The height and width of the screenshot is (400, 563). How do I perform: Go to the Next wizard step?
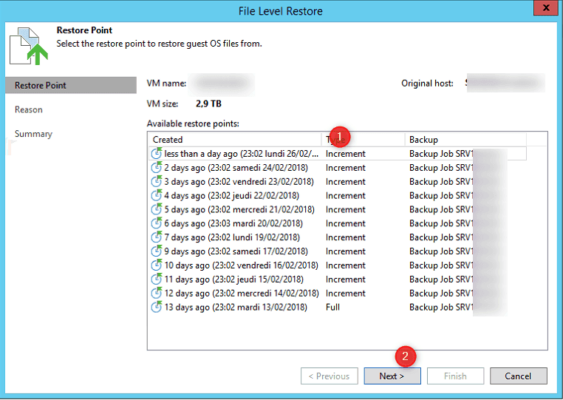pos(392,376)
